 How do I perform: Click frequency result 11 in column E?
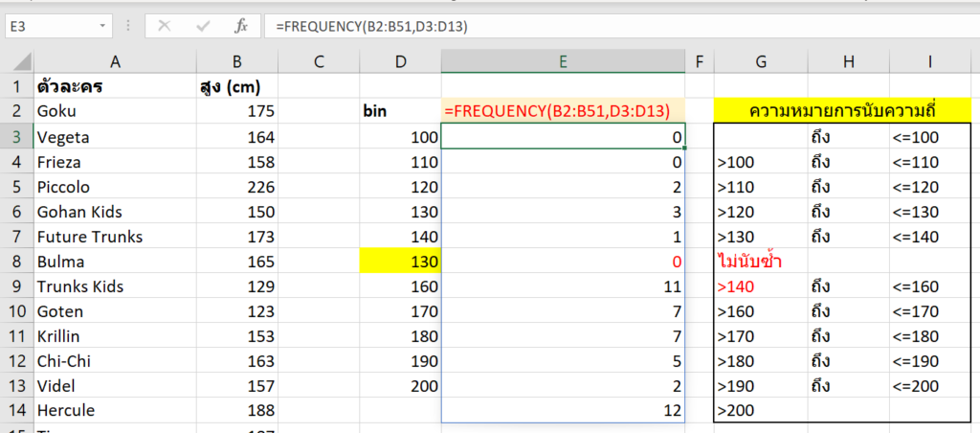click(563, 286)
